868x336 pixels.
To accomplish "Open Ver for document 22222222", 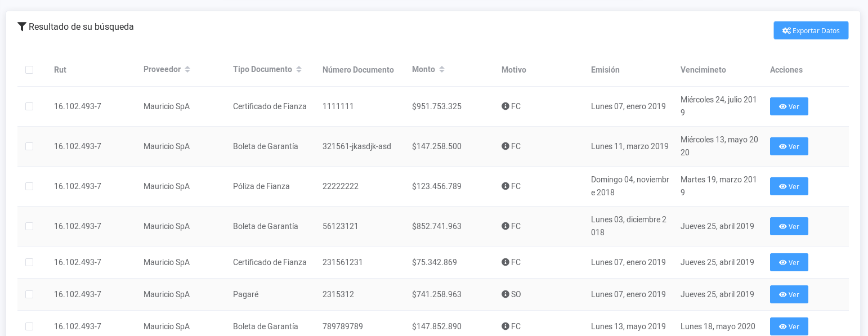I will coord(789,186).
